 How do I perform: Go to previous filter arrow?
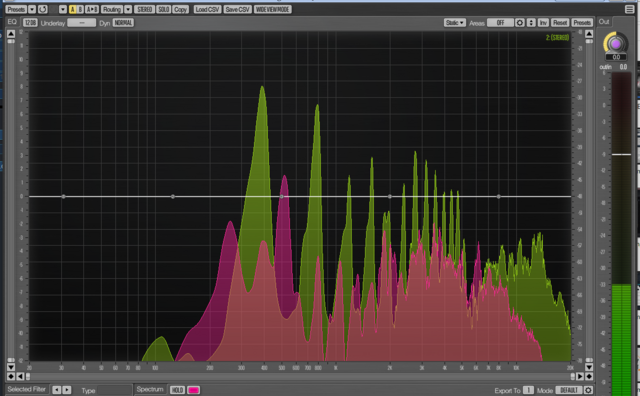tap(56, 390)
